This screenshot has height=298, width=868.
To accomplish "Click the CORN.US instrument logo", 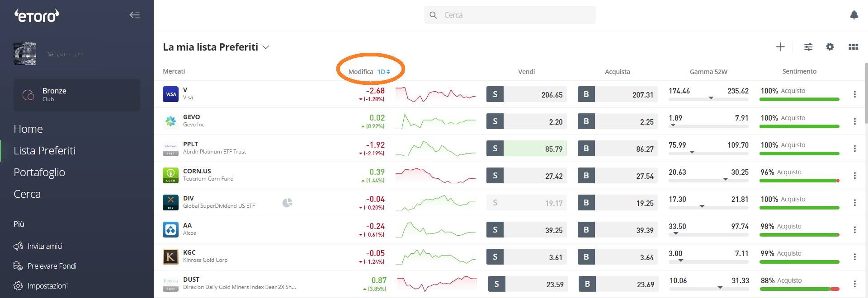I will click(x=170, y=175).
